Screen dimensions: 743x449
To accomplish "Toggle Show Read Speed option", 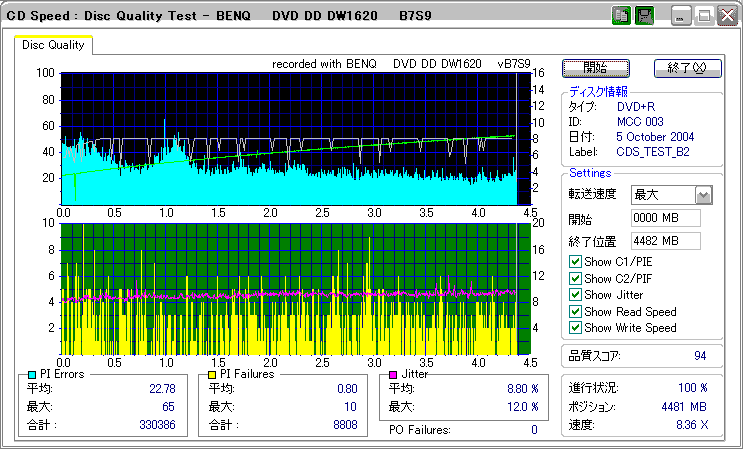I will click(575, 311).
